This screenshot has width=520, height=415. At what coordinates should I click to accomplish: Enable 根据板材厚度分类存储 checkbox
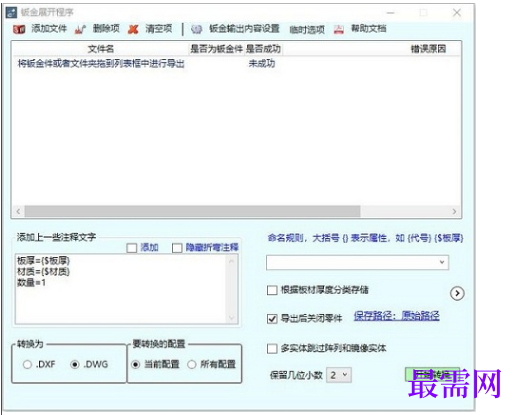tap(272, 290)
